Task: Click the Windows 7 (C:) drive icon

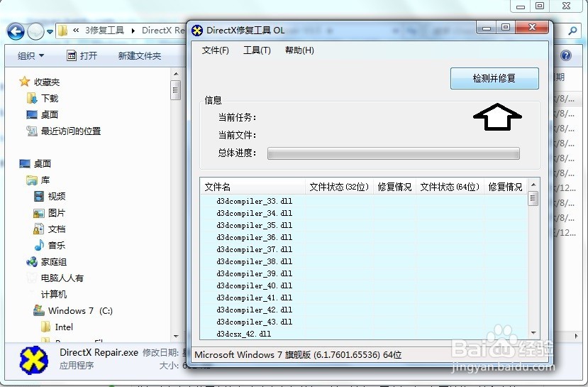Action: pyautogui.click(x=39, y=310)
